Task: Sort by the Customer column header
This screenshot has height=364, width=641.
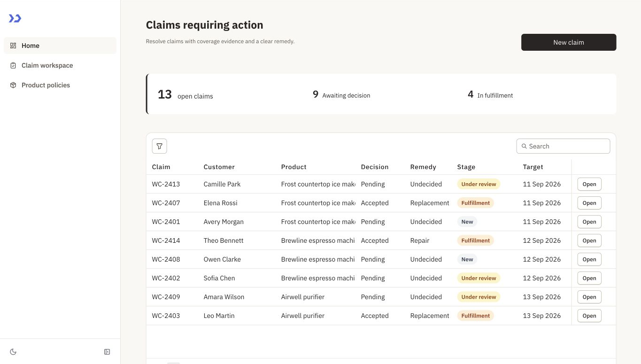Action: (x=219, y=167)
